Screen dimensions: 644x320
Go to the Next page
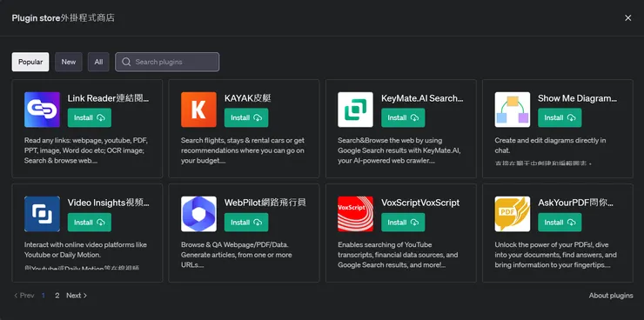[x=77, y=296]
